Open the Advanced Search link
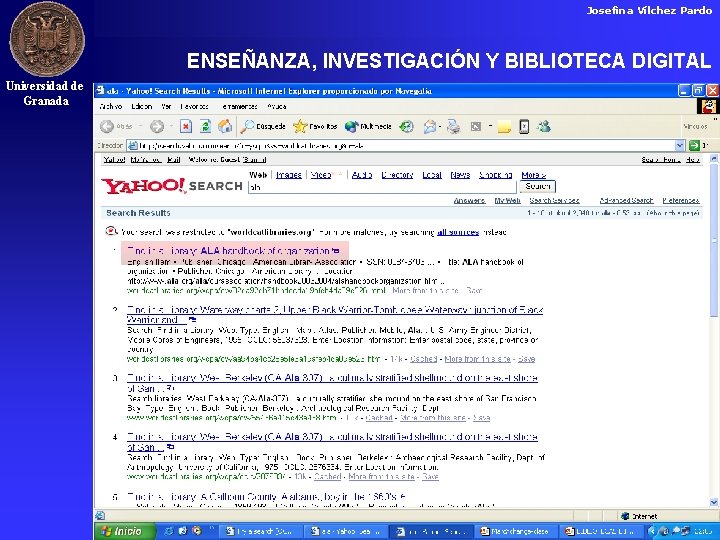720x540 pixels. coord(626,201)
